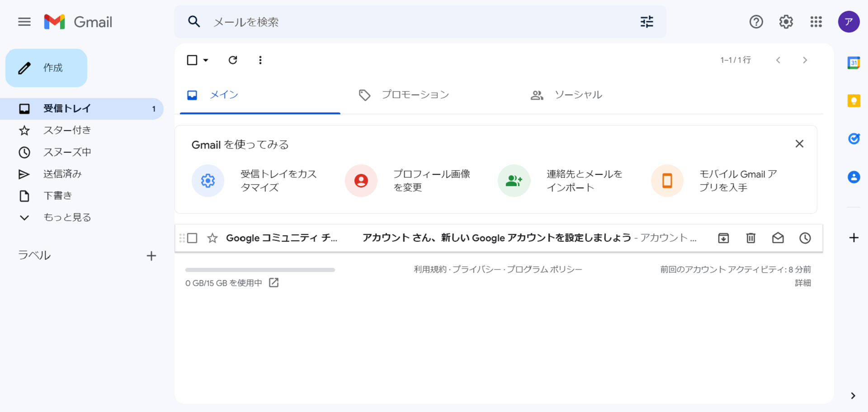The width and height of the screenshot is (868, 412).
Task: Star the Google Community email
Action: click(x=212, y=238)
